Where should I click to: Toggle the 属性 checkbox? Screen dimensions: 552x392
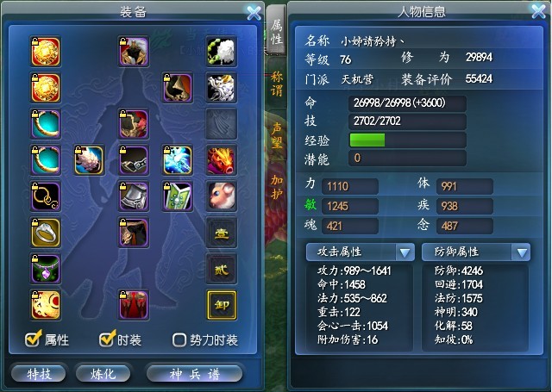click(33, 339)
